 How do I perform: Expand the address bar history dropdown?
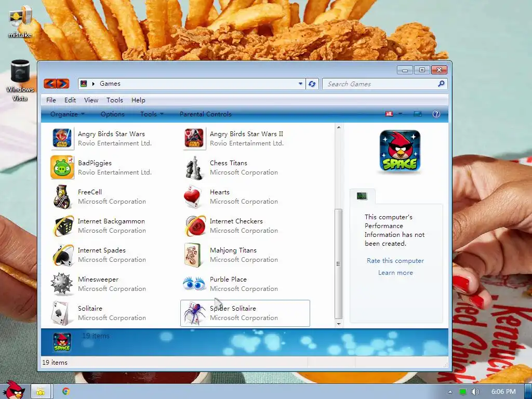300,84
